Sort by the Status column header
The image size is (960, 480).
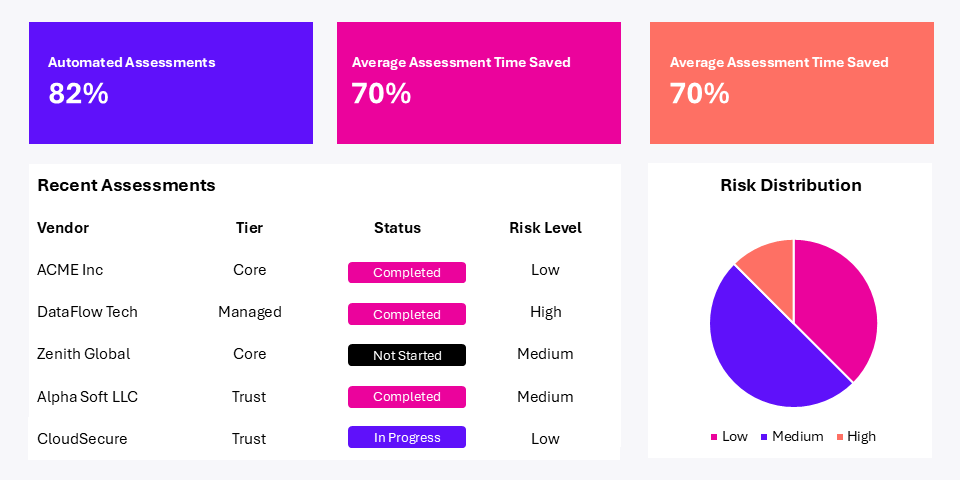[x=397, y=228]
